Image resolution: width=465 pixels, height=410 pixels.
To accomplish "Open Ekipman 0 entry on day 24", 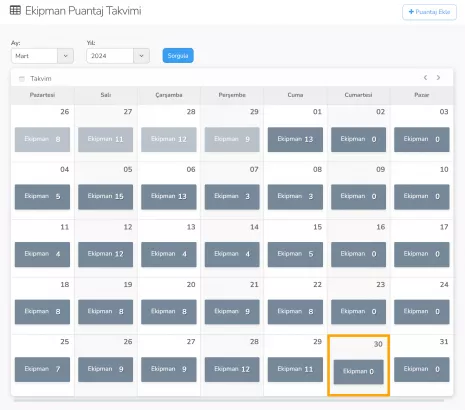I will point(422,312).
